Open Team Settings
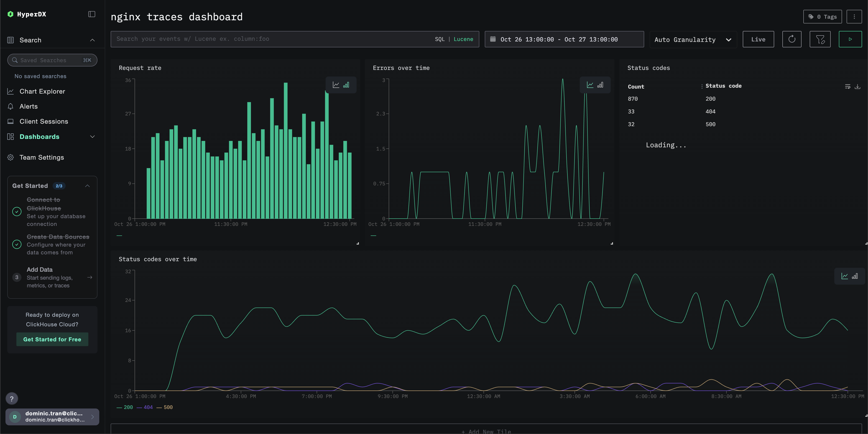The image size is (868, 434). (x=41, y=157)
